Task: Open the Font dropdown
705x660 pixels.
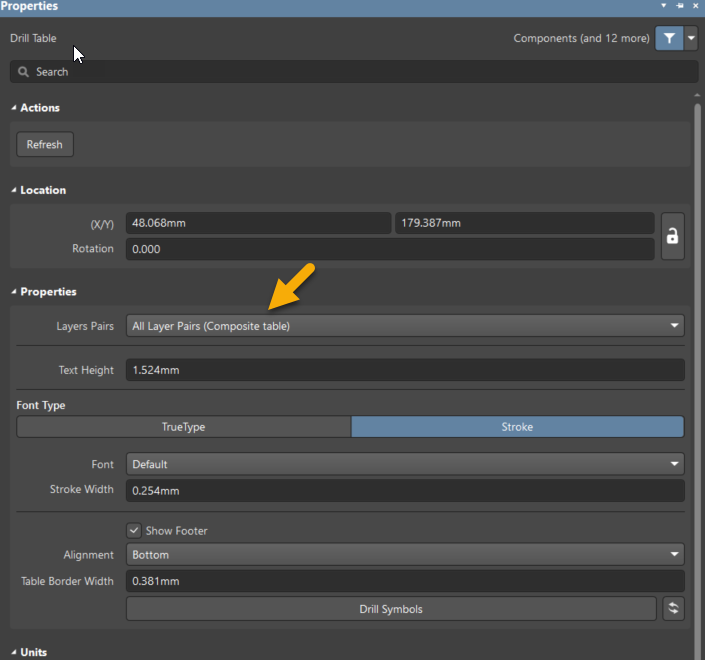Action: (x=405, y=464)
